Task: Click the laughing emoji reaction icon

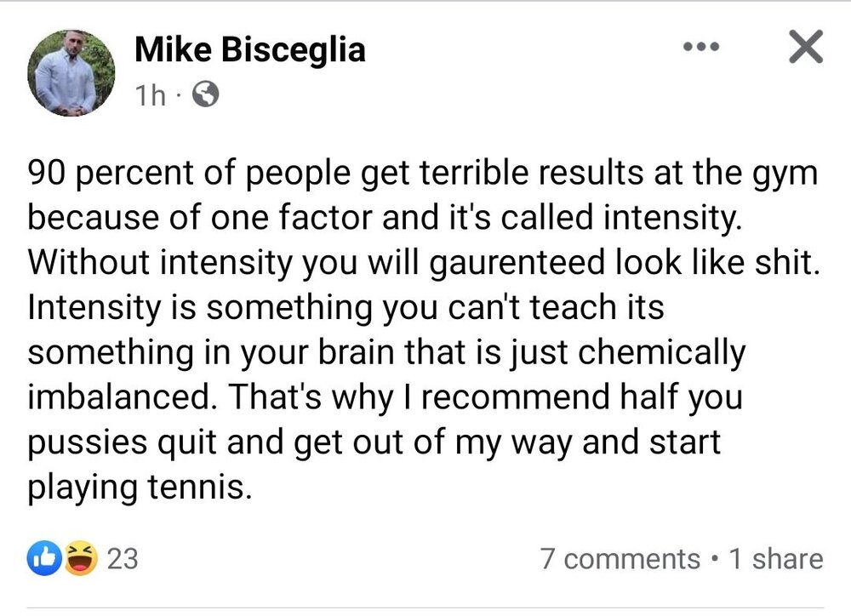Action: click(80, 559)
